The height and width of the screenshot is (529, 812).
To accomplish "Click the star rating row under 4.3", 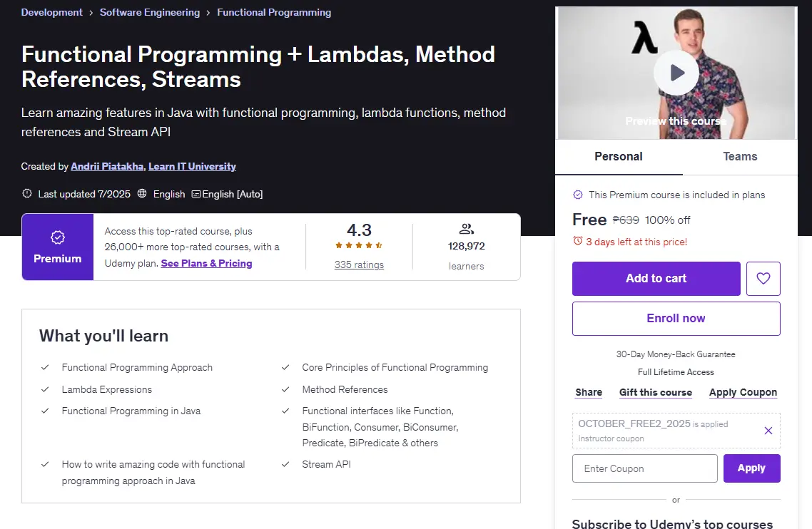I will (359, 245).
